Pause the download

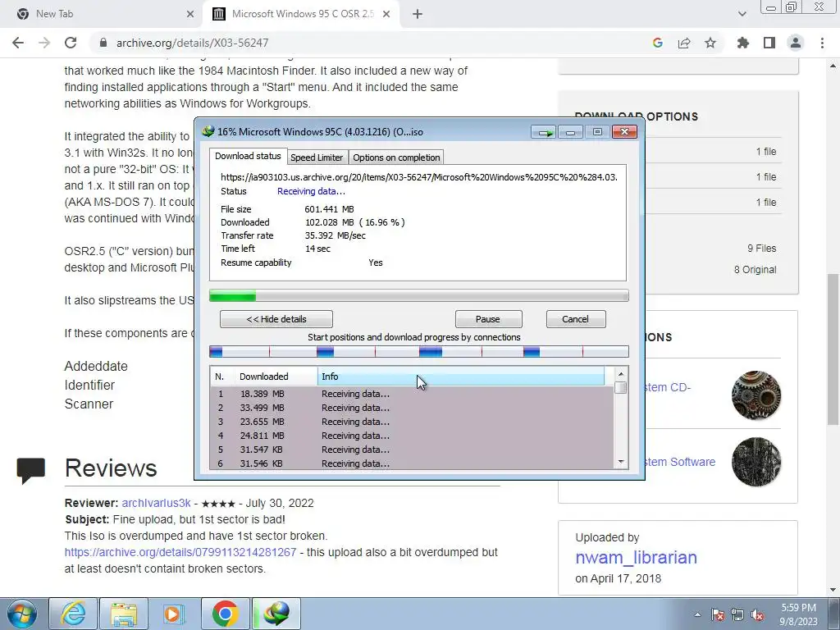(488, 319)
